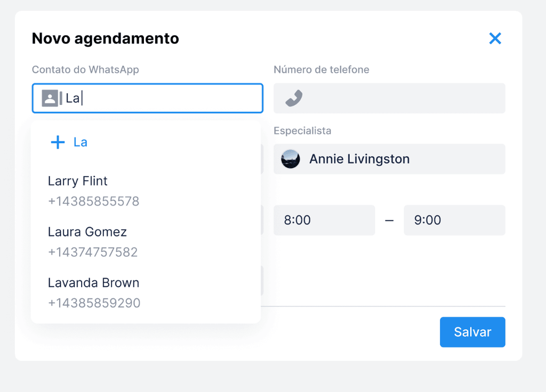
Task: Click into the Número de telefone field
Action: pyautogui.click(x=400, y=98)
